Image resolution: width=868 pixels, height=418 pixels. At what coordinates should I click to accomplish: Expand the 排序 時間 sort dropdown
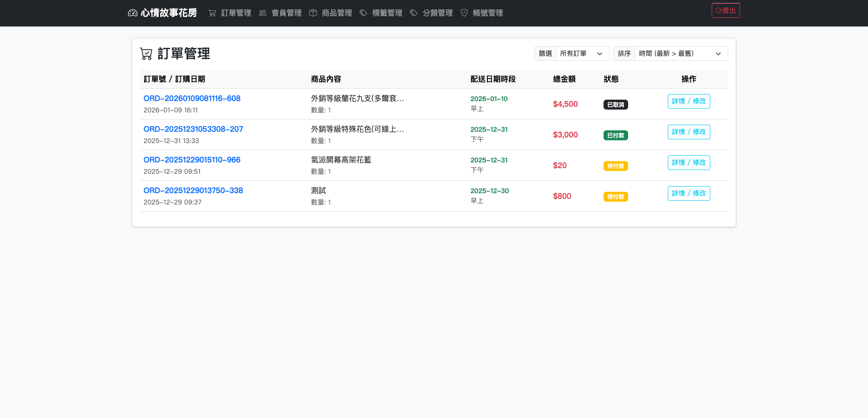(681, 53)
